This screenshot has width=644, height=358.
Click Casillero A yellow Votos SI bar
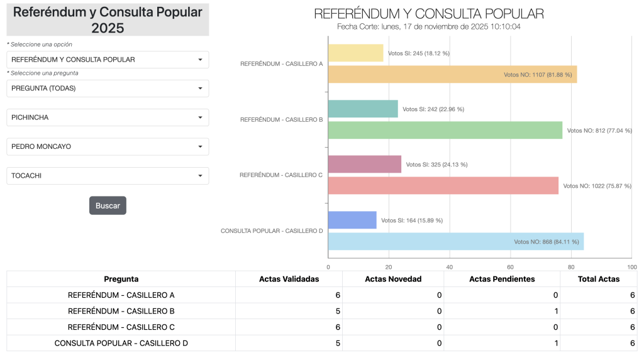tap(355, 53)
